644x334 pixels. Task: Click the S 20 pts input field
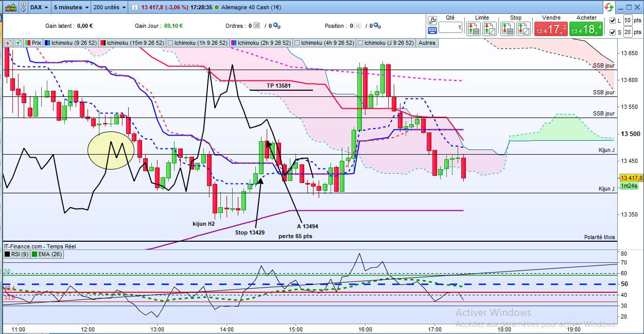point(628,32)
